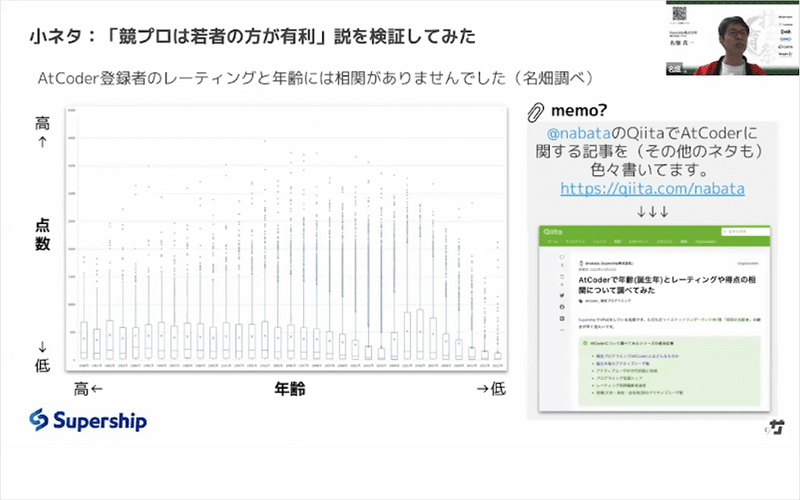Click the subtitle 'AtCoder登録者のレーティングと年齢には相関がありませんでした'
The height and width of the screenshot is (500, 800).
click(271, 78)
